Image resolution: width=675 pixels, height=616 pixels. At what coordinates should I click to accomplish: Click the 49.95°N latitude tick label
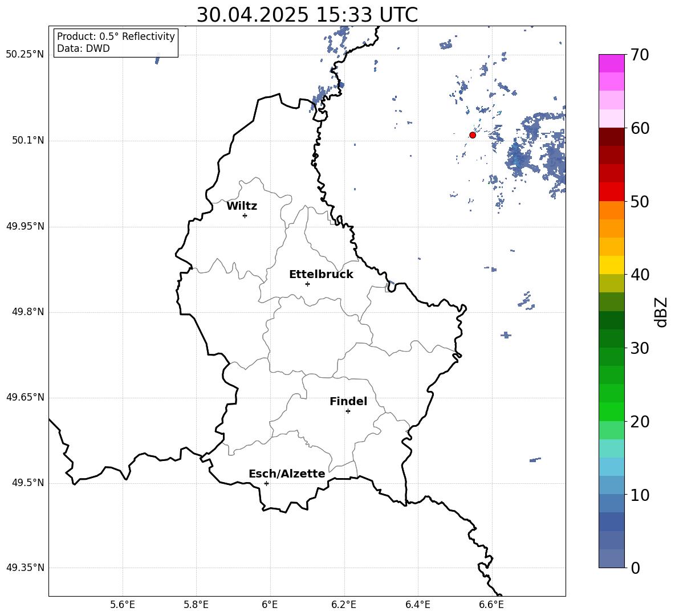(x=25, y=226)
